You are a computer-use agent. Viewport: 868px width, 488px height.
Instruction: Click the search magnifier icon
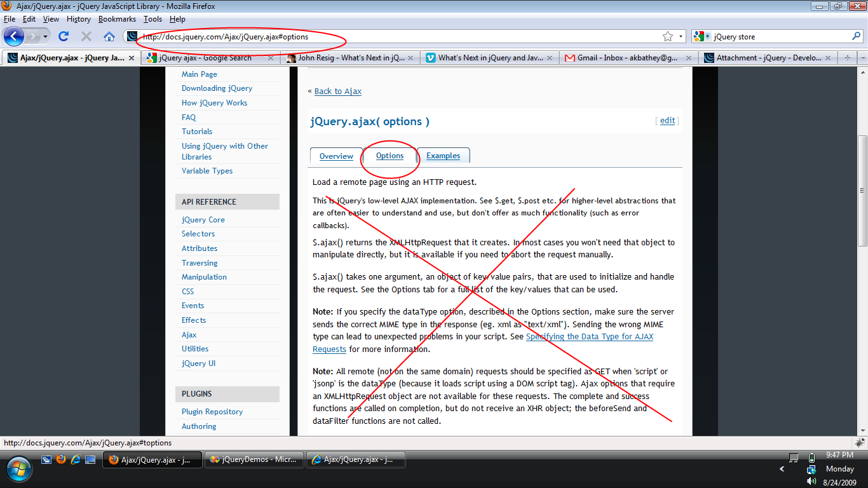[856, 36]
